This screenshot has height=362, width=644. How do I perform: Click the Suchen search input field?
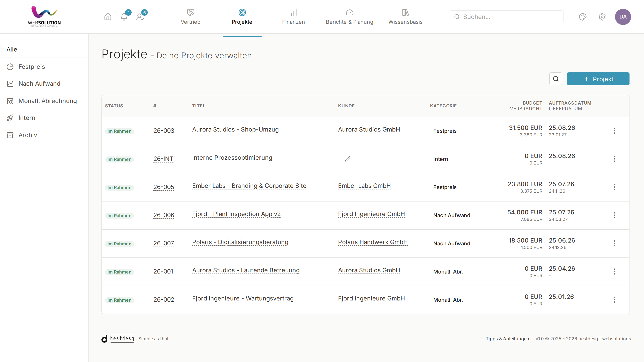pyautogui.click(x=506, y=17)
